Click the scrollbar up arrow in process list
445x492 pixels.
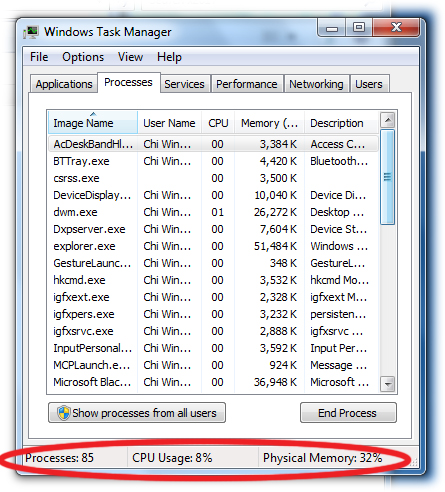[388, 120]
